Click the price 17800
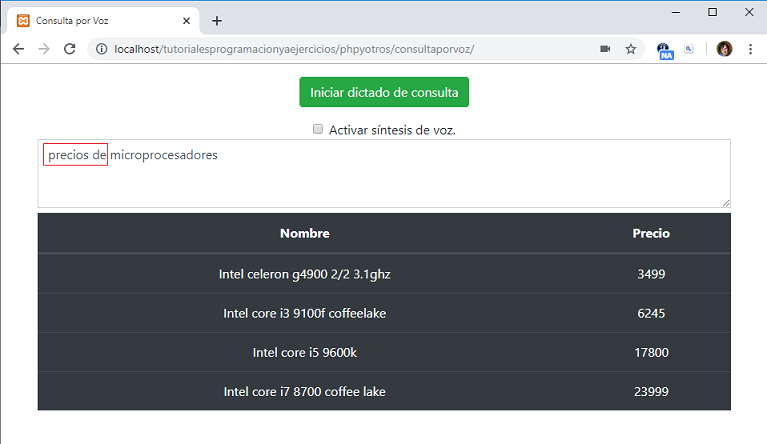The width and height of the screenshot is (767, 444). [651, 352]
